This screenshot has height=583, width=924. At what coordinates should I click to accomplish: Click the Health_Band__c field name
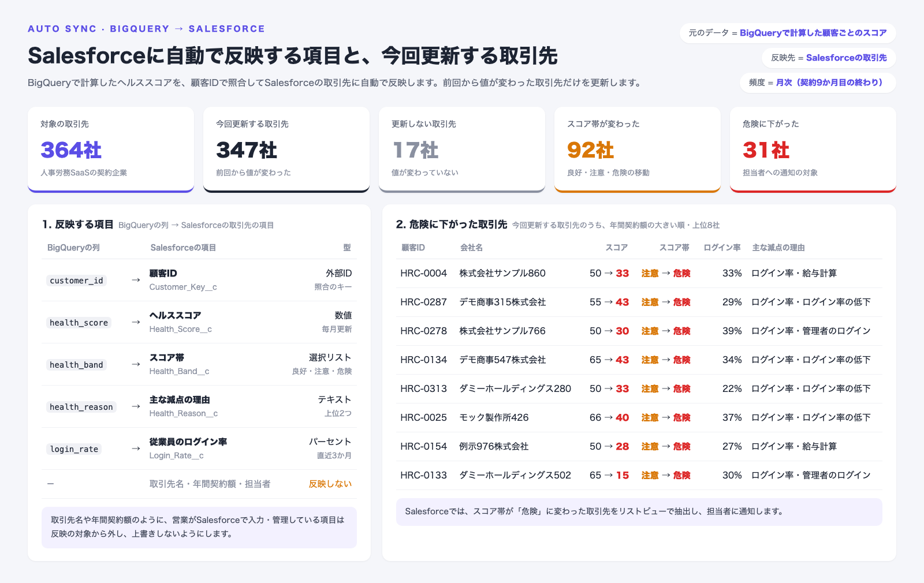pyautogui.click(x=179, y=371)
